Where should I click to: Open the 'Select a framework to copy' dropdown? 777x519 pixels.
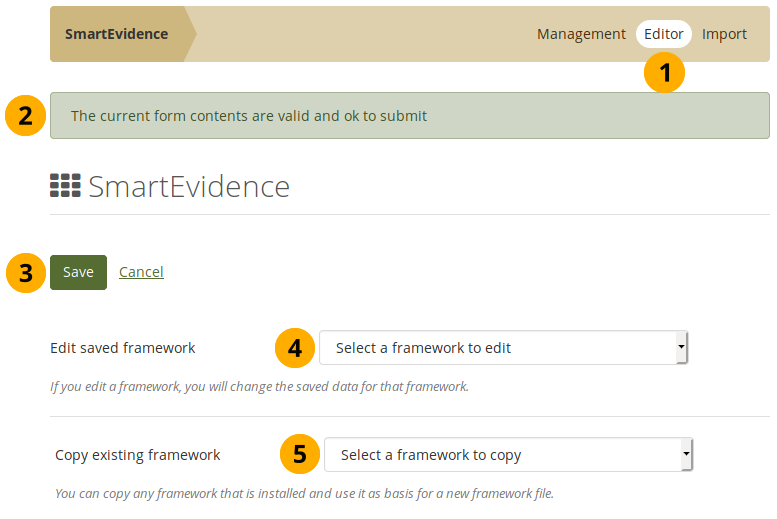(x=508, y=455)
